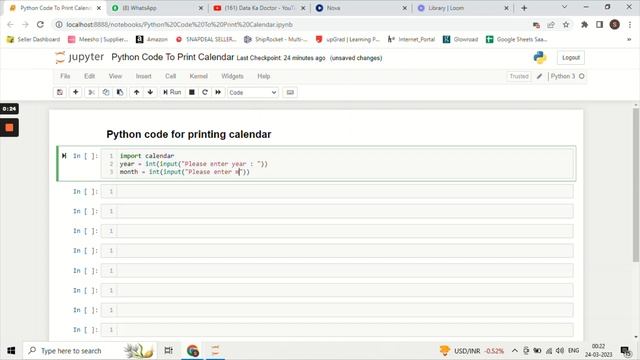
Task: Click the Trusted notebook indicator
Action: pos(519,76)
